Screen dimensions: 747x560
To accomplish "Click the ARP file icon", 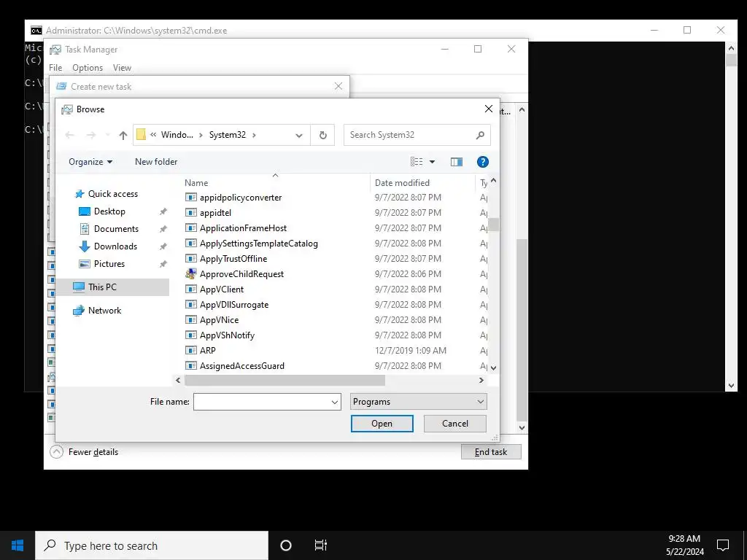I will coord(191,351).
